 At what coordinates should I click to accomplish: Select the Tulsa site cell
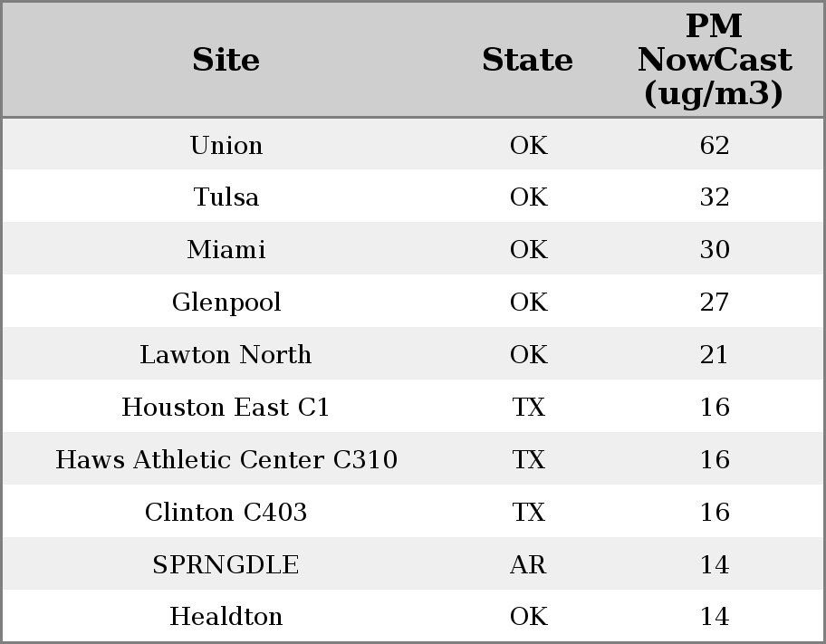(226, 197)
